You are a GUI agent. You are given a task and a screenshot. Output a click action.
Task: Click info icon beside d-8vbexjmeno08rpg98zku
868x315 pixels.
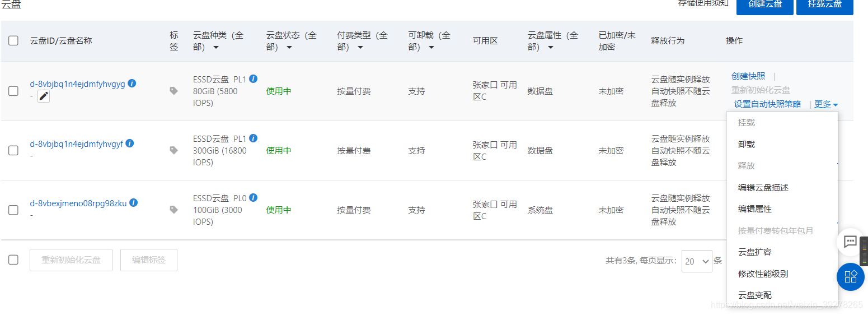pyautogui.click(x=134, y=203)
